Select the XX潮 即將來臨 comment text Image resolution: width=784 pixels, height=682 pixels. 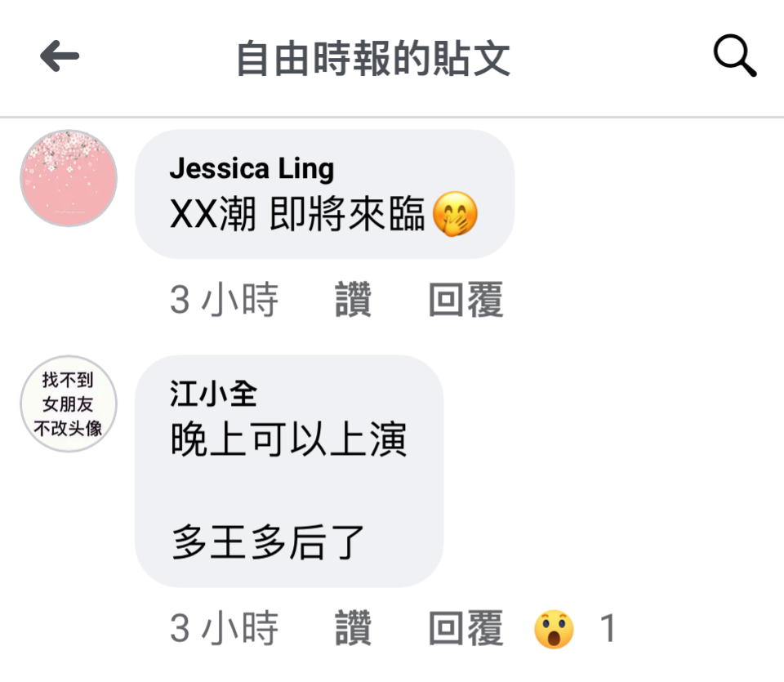tap(297, 214)
